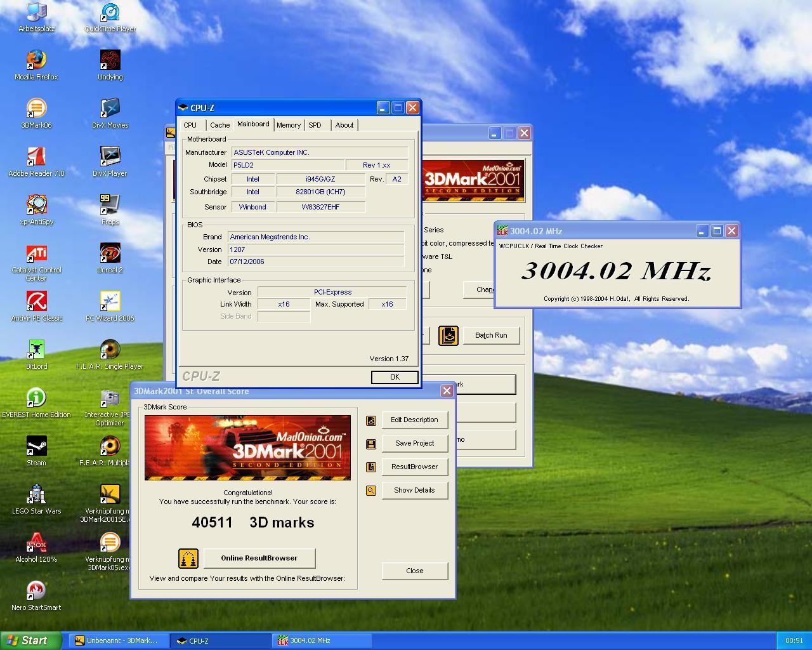Image resolution: width=812 pixels, height=650 pixels.
Task: Click the Southbridge value 82801GB (ICH7)
Action: pyautogui.click(x=320, y=192)
